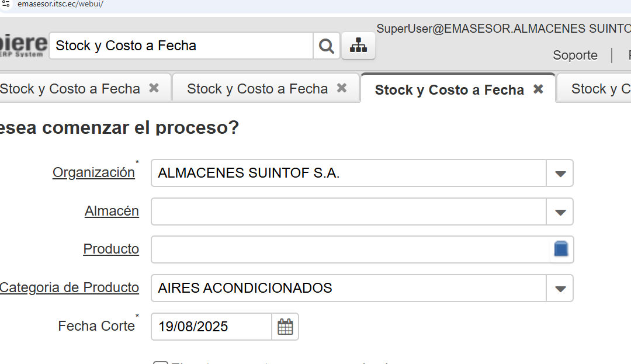Focus the Stock y Costo a Fecha search box

coord(181,46)
